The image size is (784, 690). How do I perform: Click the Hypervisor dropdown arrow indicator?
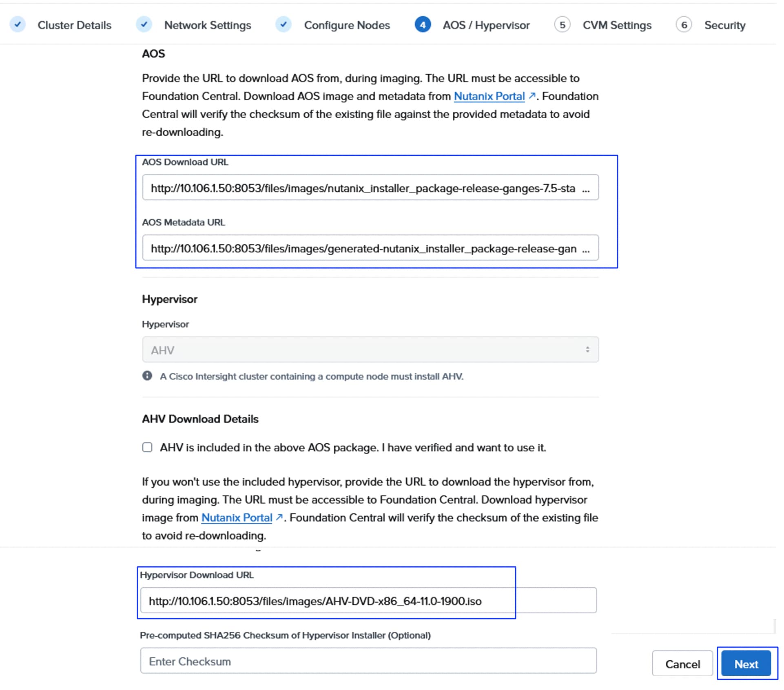pos(587,350)
